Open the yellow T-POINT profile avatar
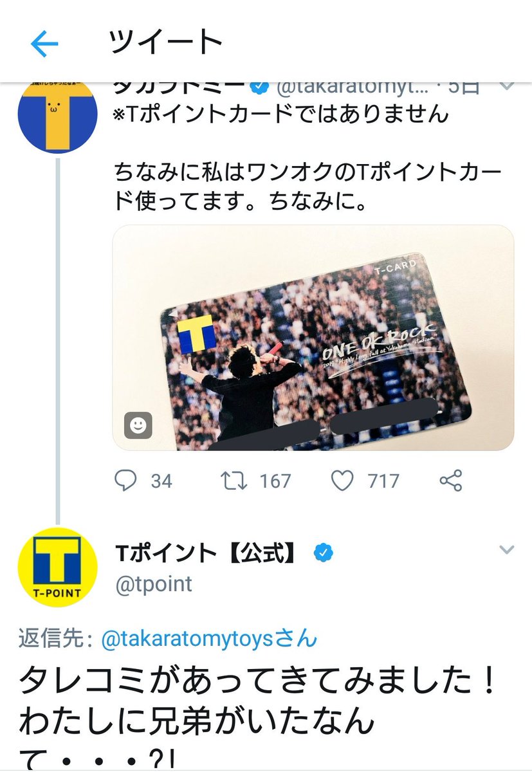Viewport: 532px width, 772px height. pos(57,567)
